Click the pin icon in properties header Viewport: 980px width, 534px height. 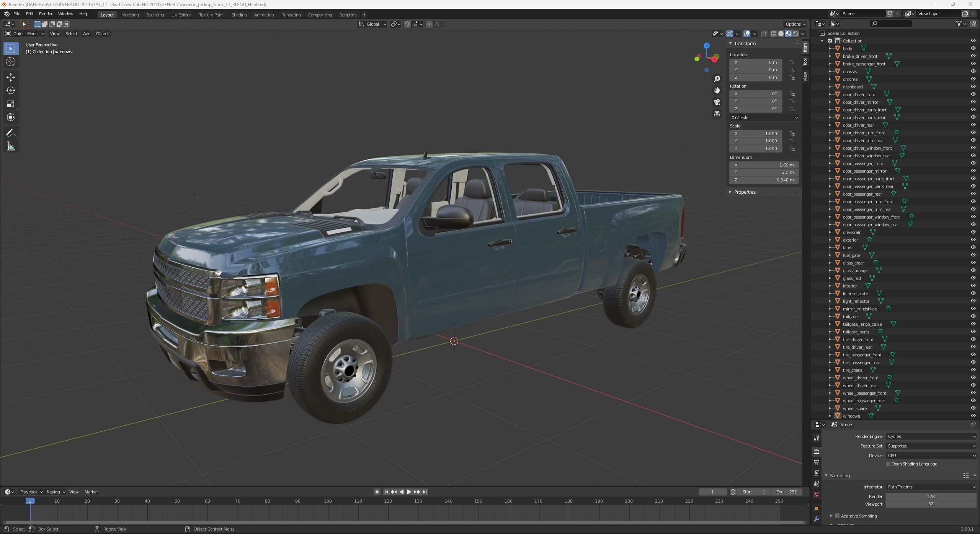tap(973, 425)
